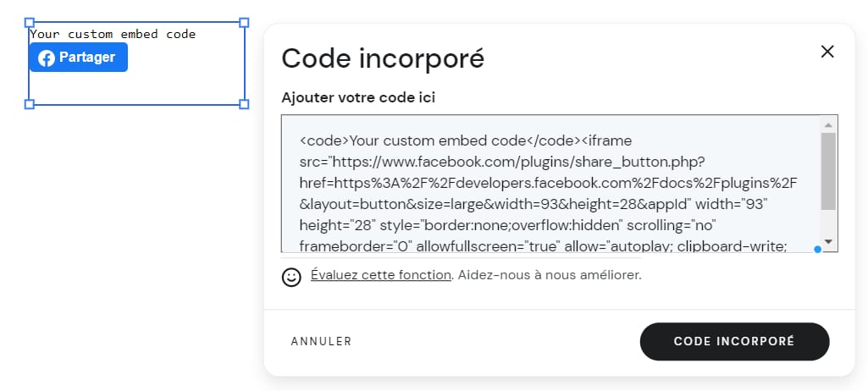
Task: Close the Code incorporé dialog
Action: point(827,52)
